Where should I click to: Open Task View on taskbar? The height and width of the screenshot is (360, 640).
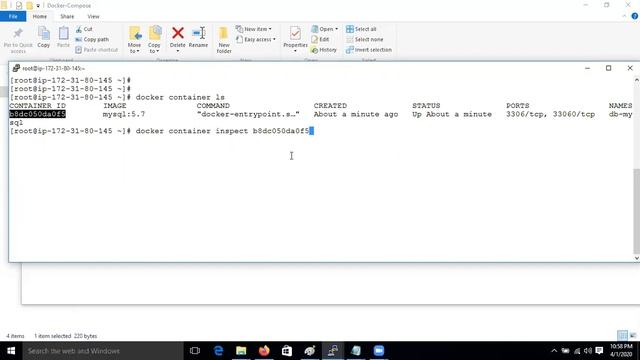point(195,351)
